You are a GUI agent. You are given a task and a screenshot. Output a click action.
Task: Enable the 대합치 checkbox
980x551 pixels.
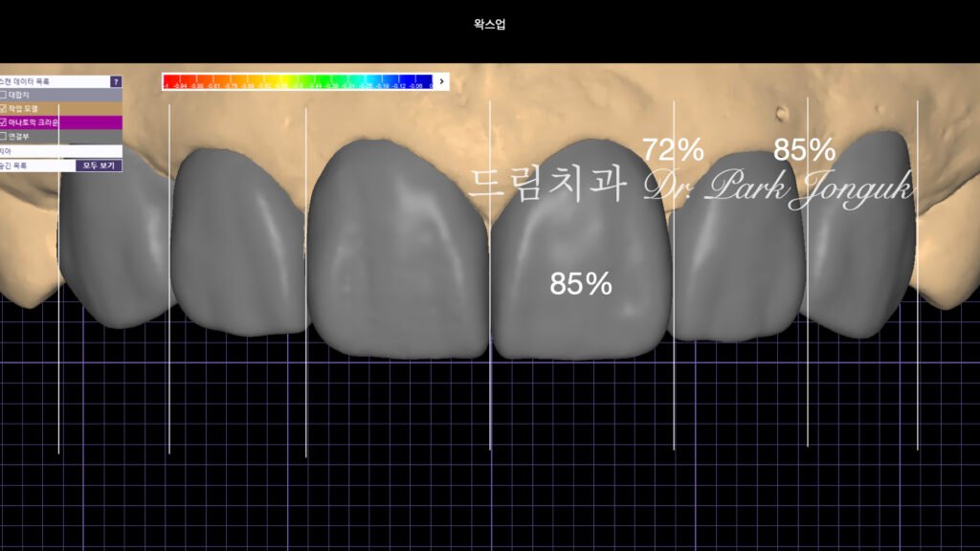click(x=5, y=95)
